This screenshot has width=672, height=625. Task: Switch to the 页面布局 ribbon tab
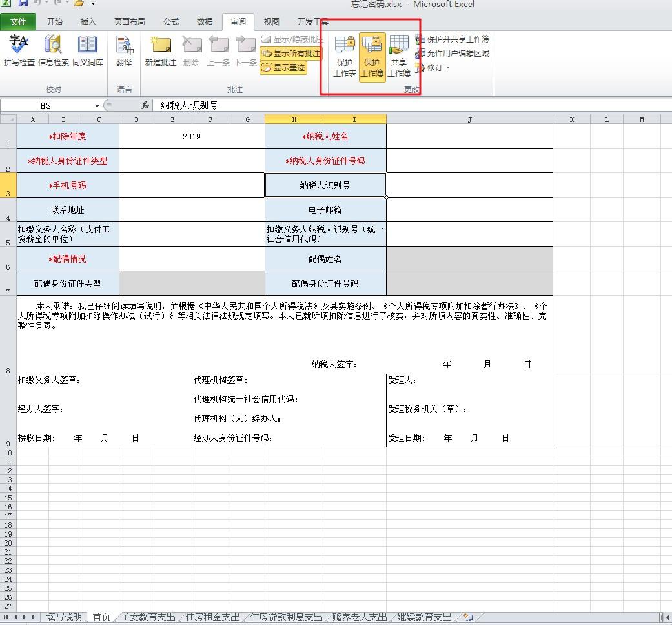129,22
